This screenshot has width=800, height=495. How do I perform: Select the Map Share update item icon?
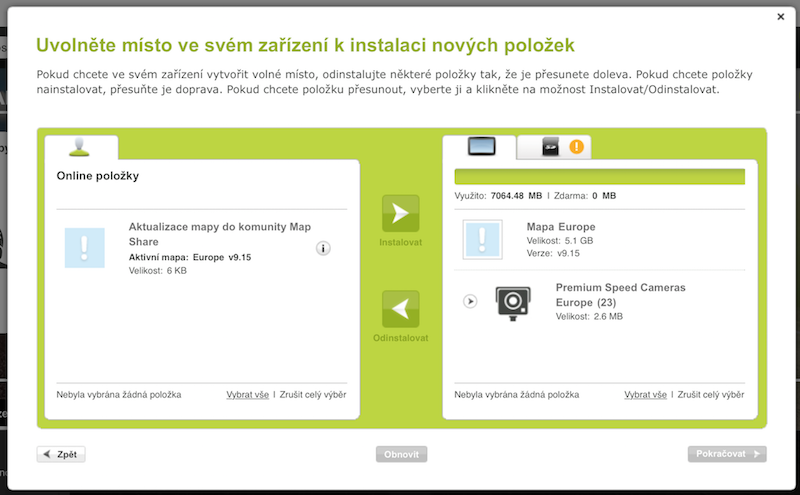click(x=84, y=247)
